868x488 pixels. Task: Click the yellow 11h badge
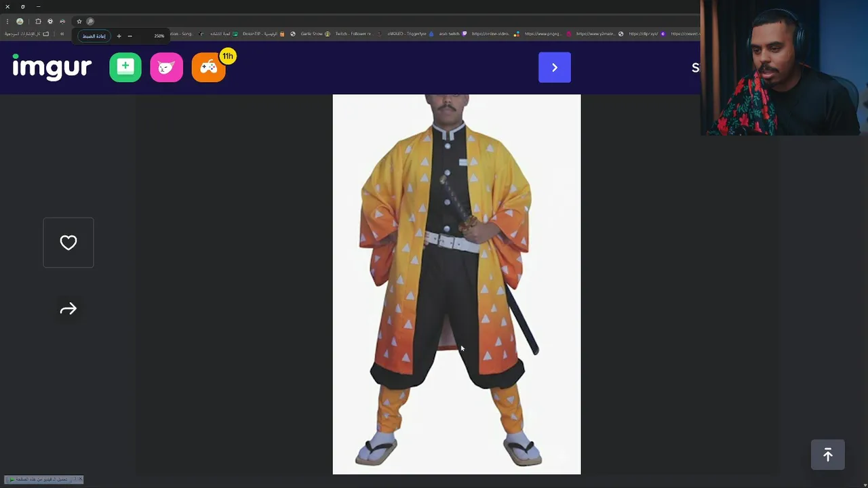[228, 56]
